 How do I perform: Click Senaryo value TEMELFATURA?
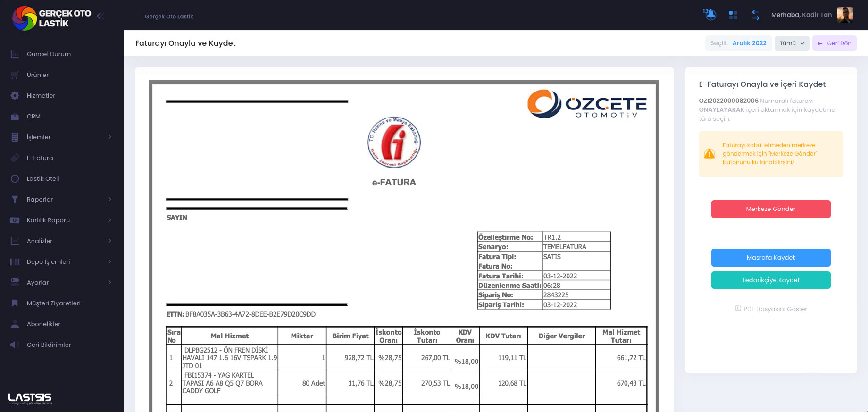[565, 247]
